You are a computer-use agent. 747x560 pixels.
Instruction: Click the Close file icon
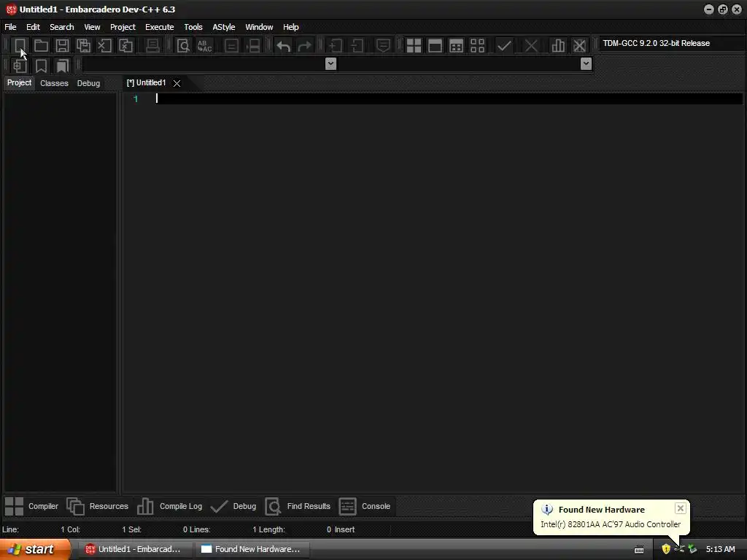[104, 46]
